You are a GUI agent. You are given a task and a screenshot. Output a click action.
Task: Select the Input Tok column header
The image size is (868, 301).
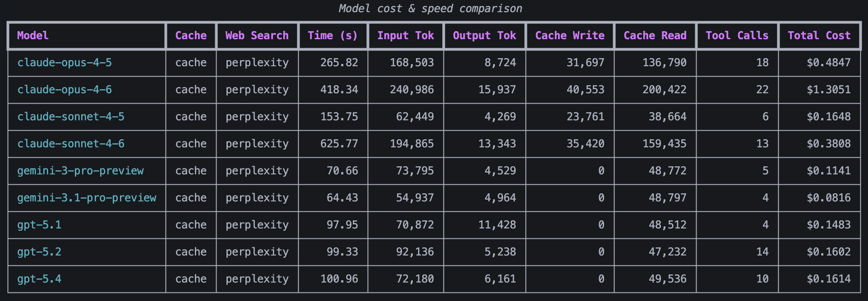click(406, 36)
